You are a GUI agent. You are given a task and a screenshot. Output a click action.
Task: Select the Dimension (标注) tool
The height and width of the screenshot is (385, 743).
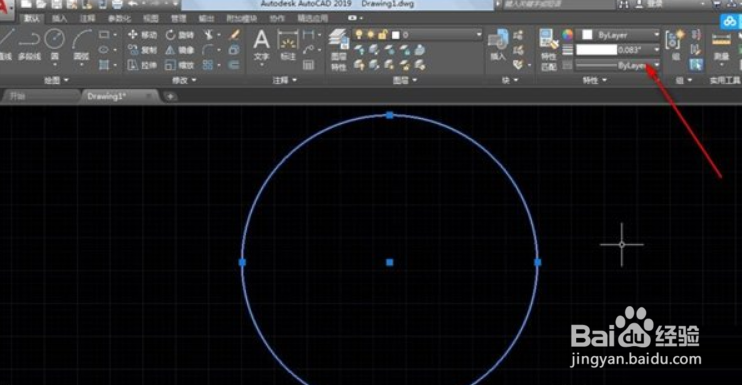pos(288,46)
